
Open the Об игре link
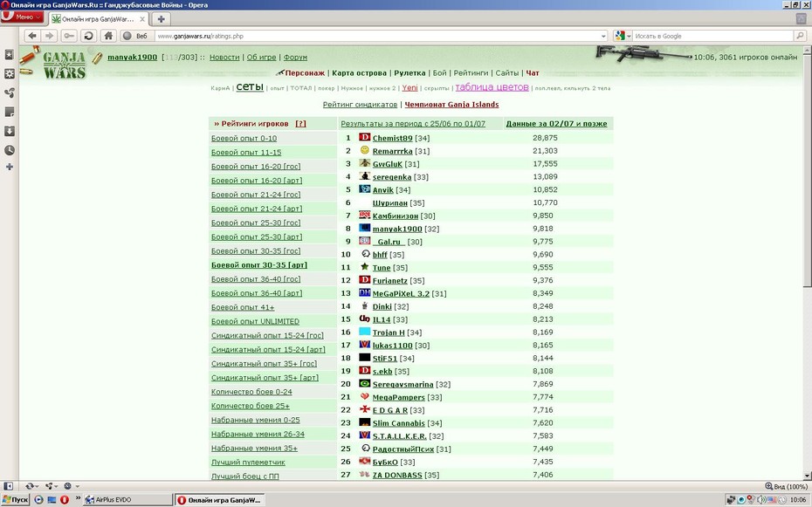[x=262, y=57]
